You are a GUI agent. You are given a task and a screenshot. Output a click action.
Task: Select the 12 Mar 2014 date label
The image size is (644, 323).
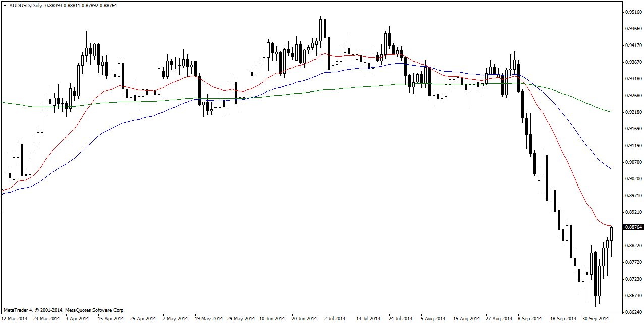click(x=15, y=319)
